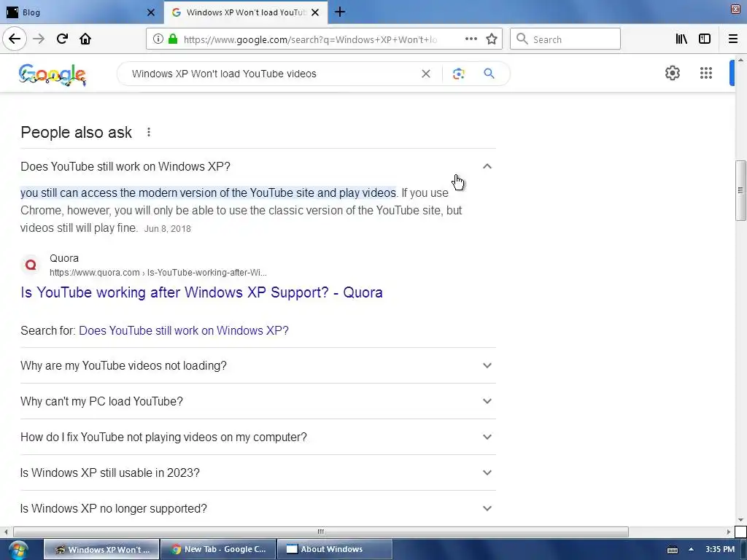Click the green secure padlock icon

coord(173,39)
